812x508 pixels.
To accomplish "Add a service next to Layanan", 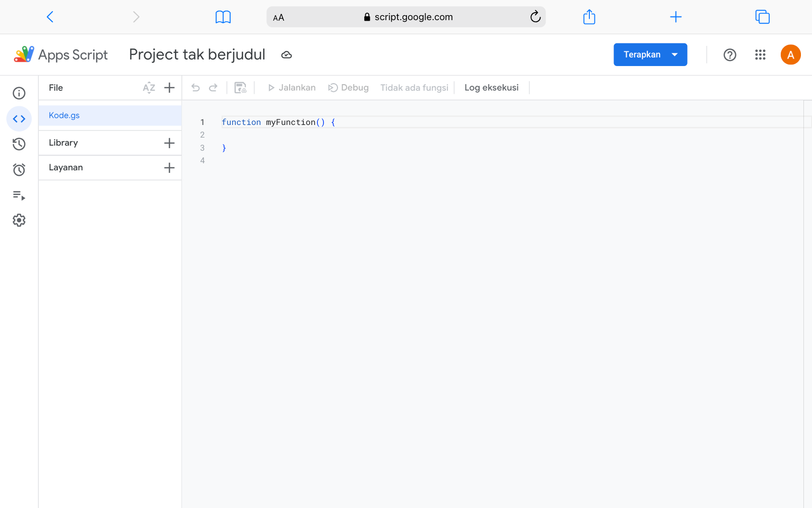I will [169, 168].
